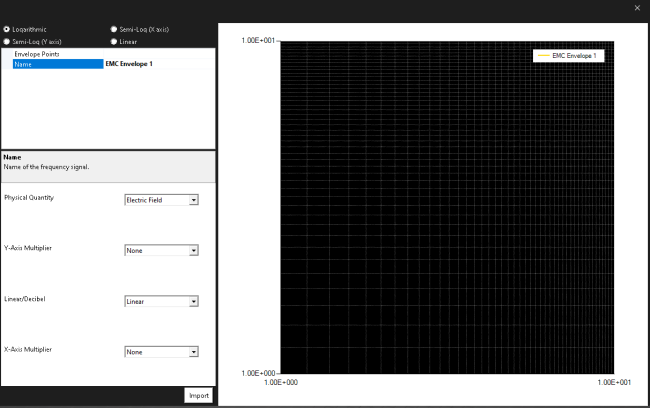Click the Y-Axis Multiplier label

click(x=28, y=248)
